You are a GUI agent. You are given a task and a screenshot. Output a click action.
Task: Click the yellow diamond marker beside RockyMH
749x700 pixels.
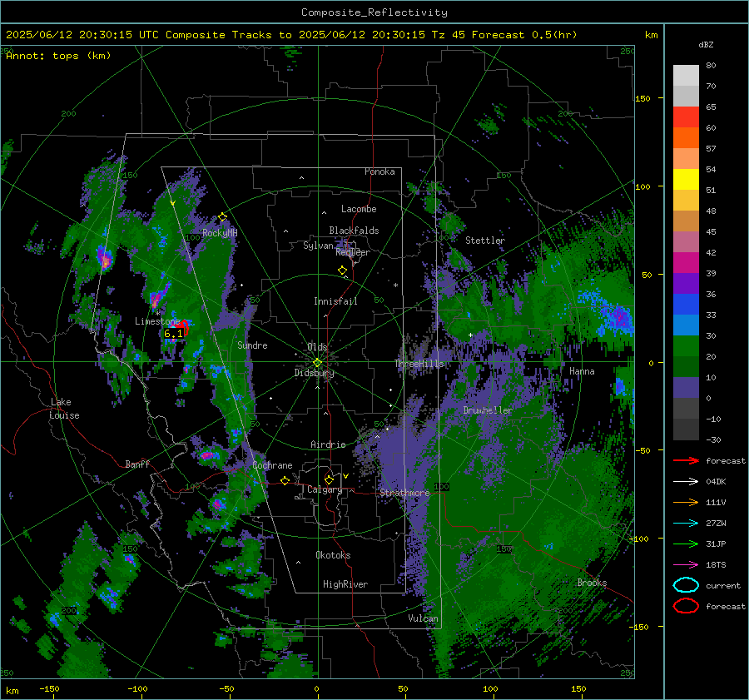point(222,217)
